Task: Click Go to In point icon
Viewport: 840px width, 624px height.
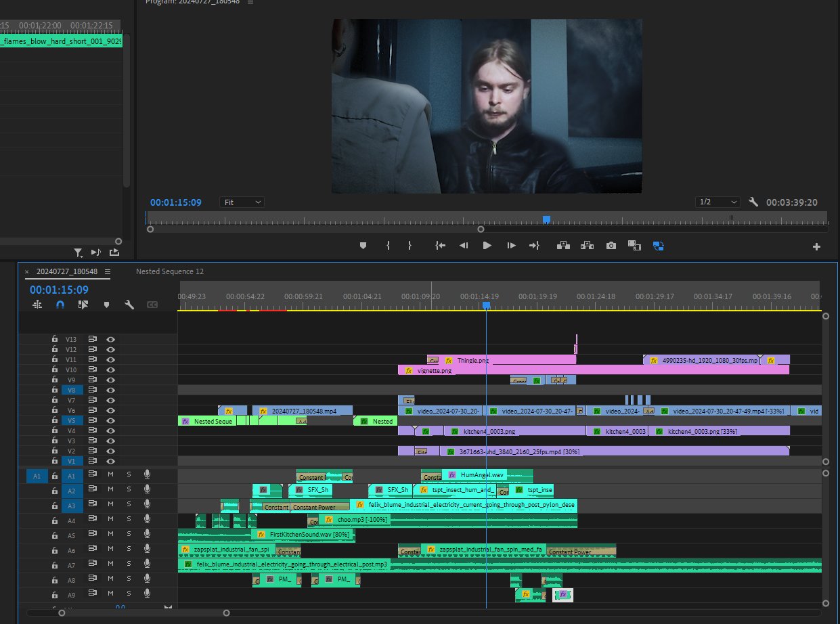Action: click(x=441, y=246)
